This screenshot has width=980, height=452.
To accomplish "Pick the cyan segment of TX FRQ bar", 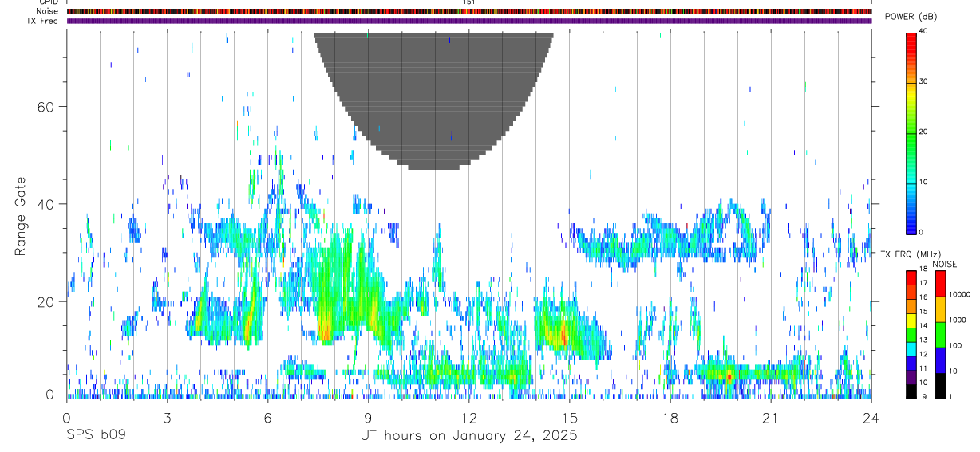I will pyautogui.click(x=911, y=348).
